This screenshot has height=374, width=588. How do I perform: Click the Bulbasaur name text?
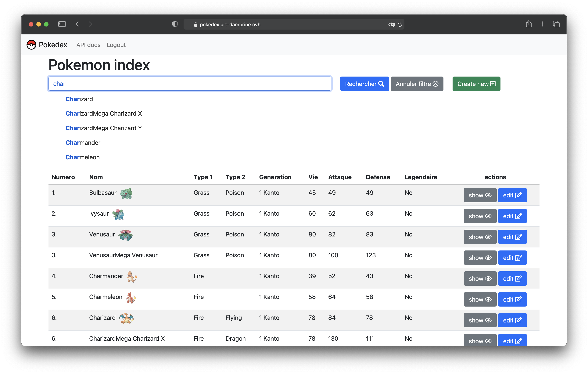pyautogui.click(x=103, y=193)
